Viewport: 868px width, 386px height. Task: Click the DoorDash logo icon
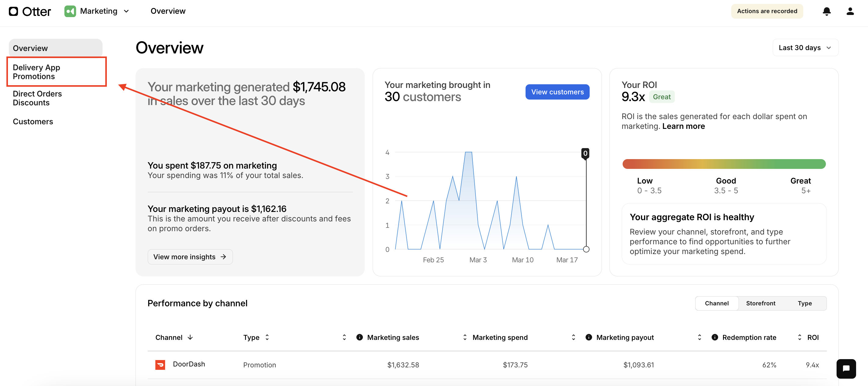(x=160, y=364)
